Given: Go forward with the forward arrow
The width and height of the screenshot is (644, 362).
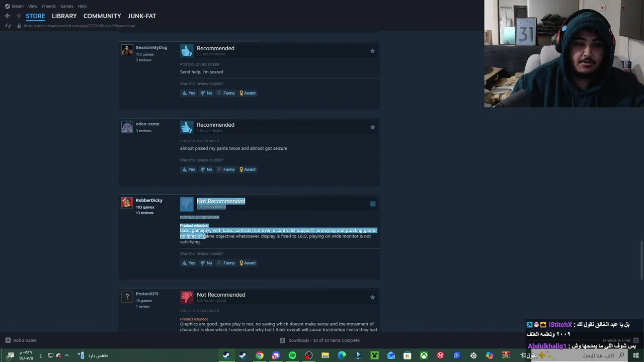Looking at the screenshot, I should pos(18,16).
